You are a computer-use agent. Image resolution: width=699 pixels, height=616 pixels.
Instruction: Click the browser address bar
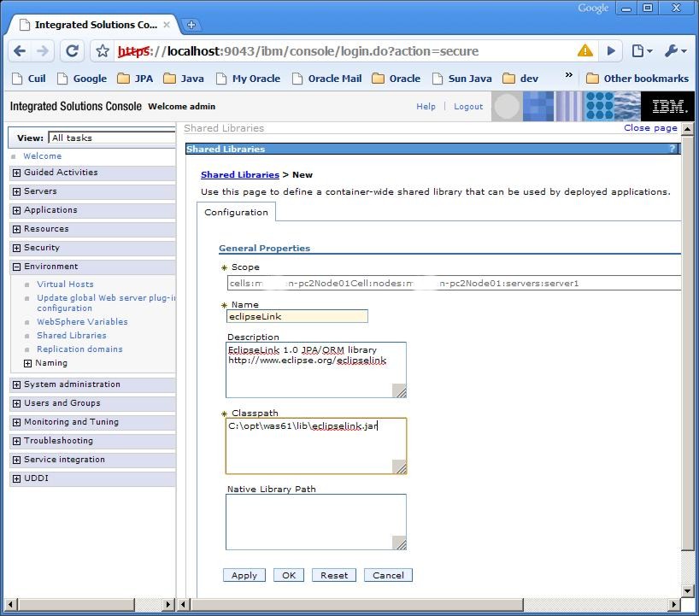pos(345,51)
